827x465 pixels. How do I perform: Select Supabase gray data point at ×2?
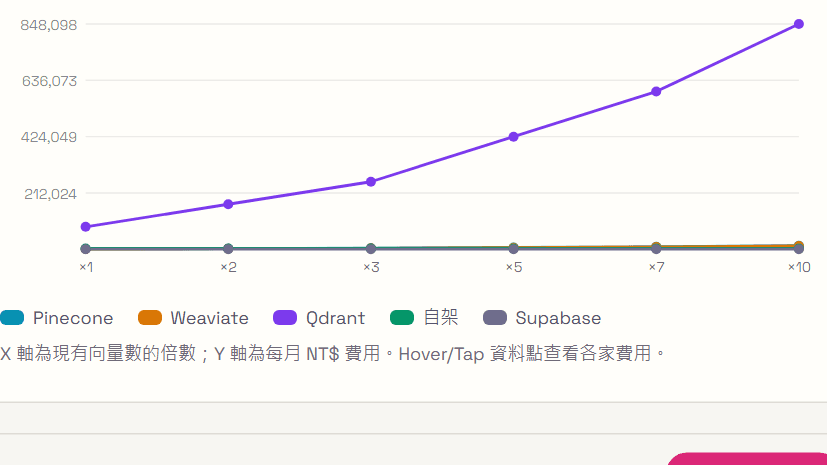[x=228, y=249]
